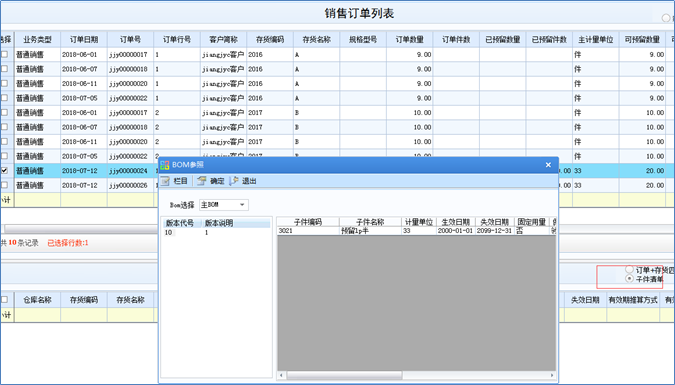This screenshot has height=385, width=675.
Task: Tick checkbox for order jjy00000017 line 2
Action: point(4,112)
